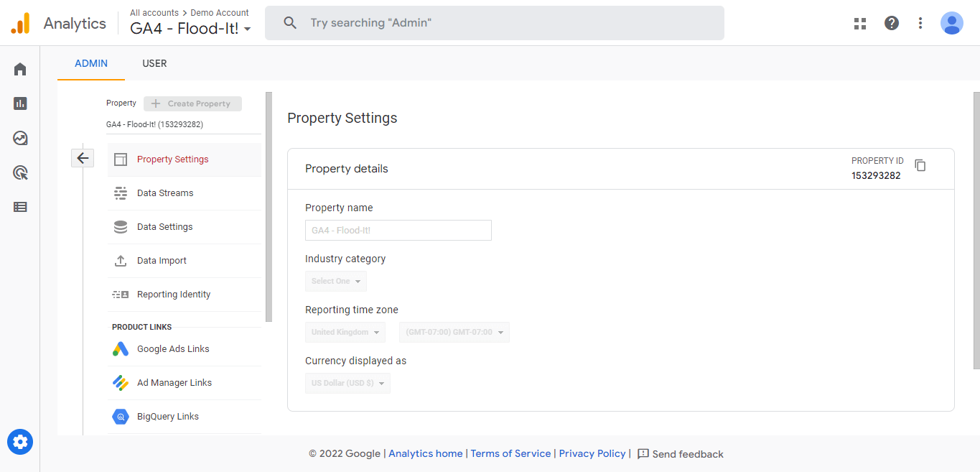Open the Industry category Select One dropdown

[335, 281]
